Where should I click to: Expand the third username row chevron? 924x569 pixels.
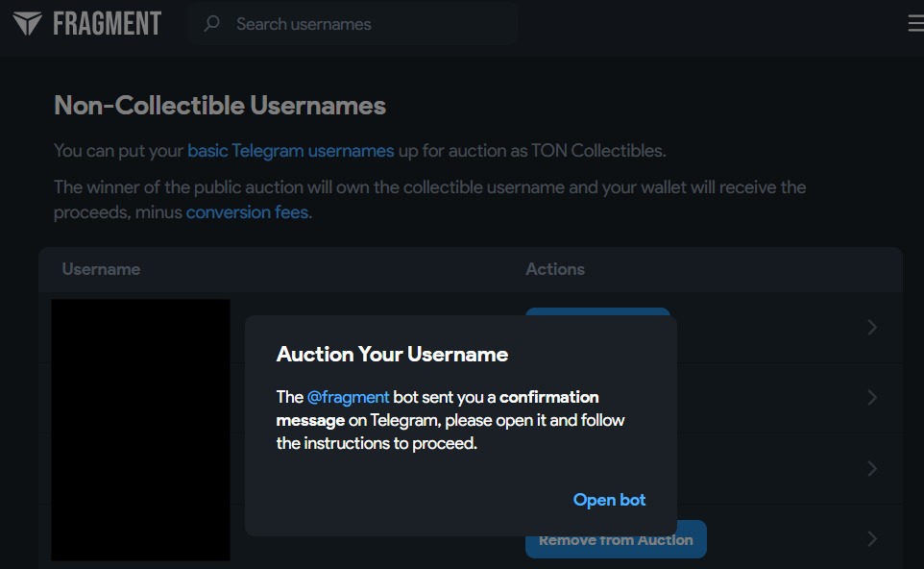click(x=872, y=468)
